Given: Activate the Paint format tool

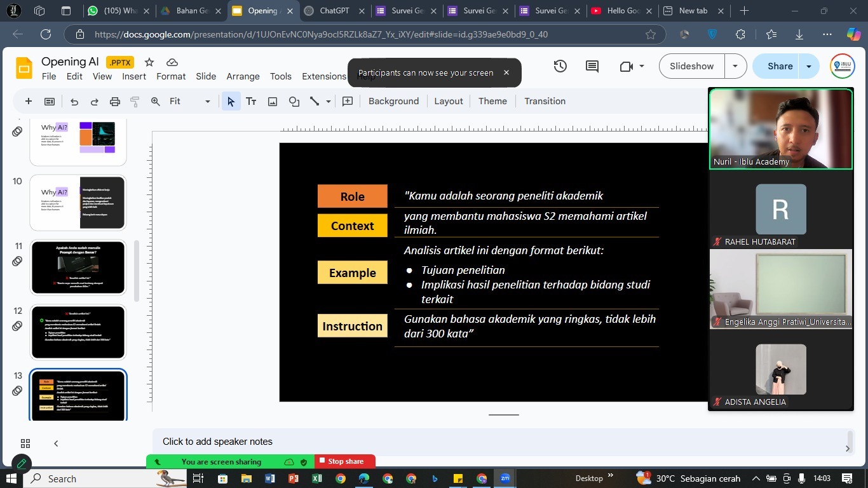Looking at the screenshot, I should coord(135,102).
